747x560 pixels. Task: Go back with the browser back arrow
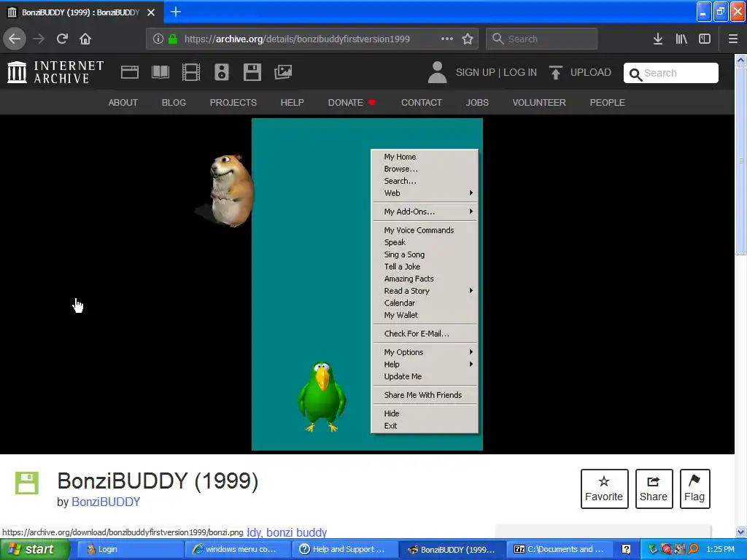point(15,39)
